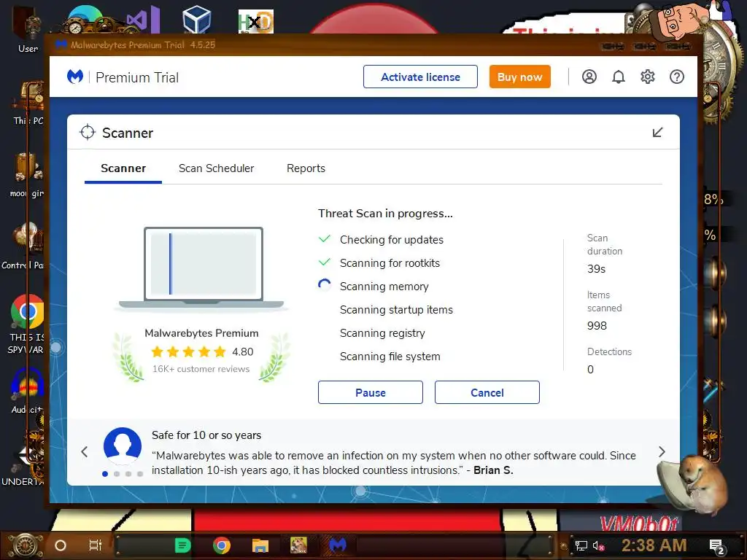Show previous customer review
Screen dimensions: 747x560
[85, 452]
